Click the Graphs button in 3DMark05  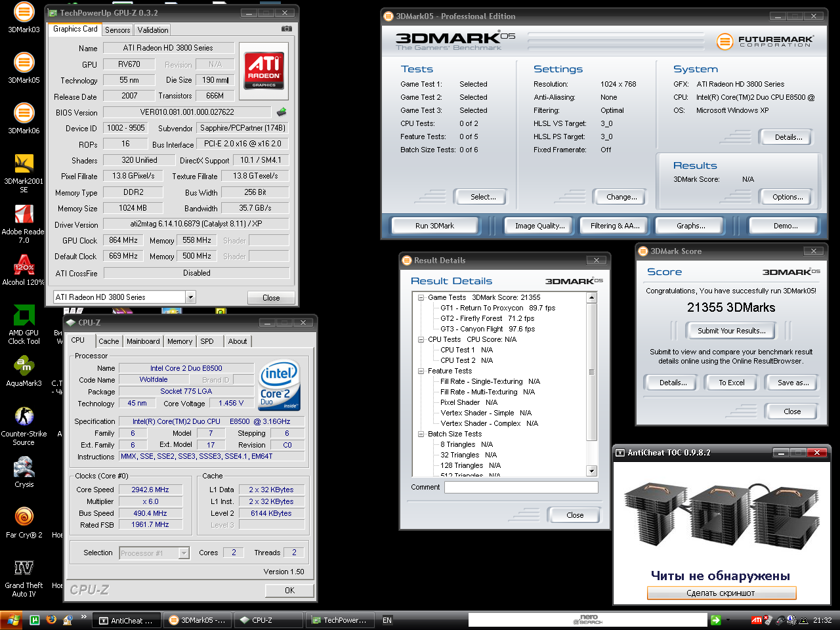(691, 226)
